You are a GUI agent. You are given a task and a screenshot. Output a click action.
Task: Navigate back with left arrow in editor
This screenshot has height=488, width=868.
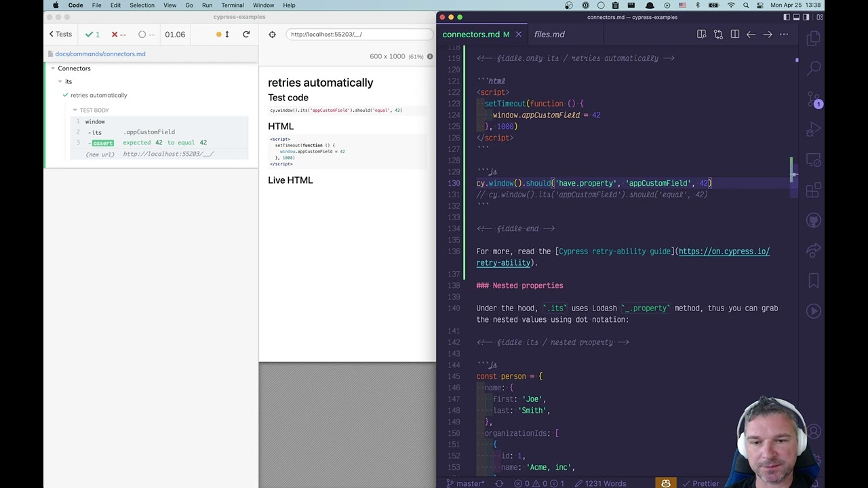[x=751, y=34]
